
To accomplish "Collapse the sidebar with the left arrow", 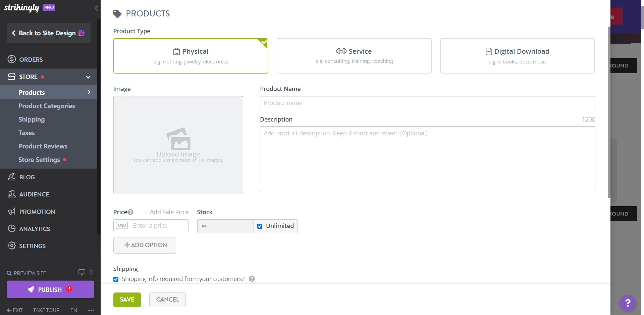I will 97,8.
